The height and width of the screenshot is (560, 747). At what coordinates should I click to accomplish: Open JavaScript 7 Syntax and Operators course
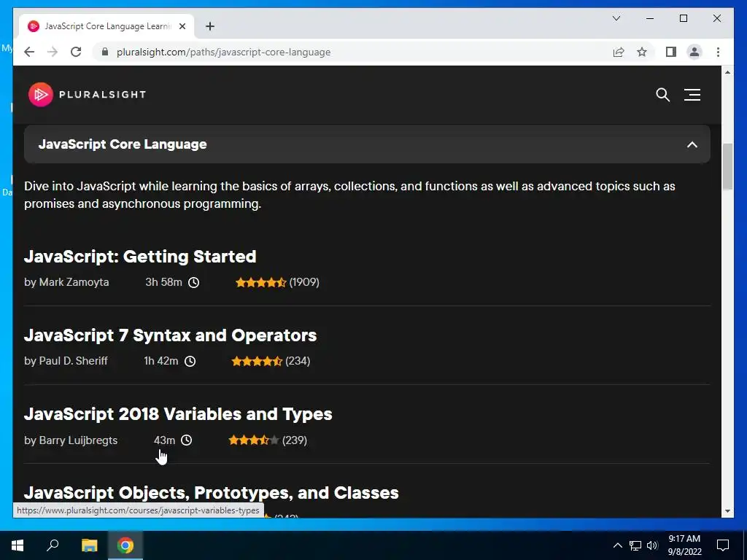pyautogui.click(x=170, y=335)
